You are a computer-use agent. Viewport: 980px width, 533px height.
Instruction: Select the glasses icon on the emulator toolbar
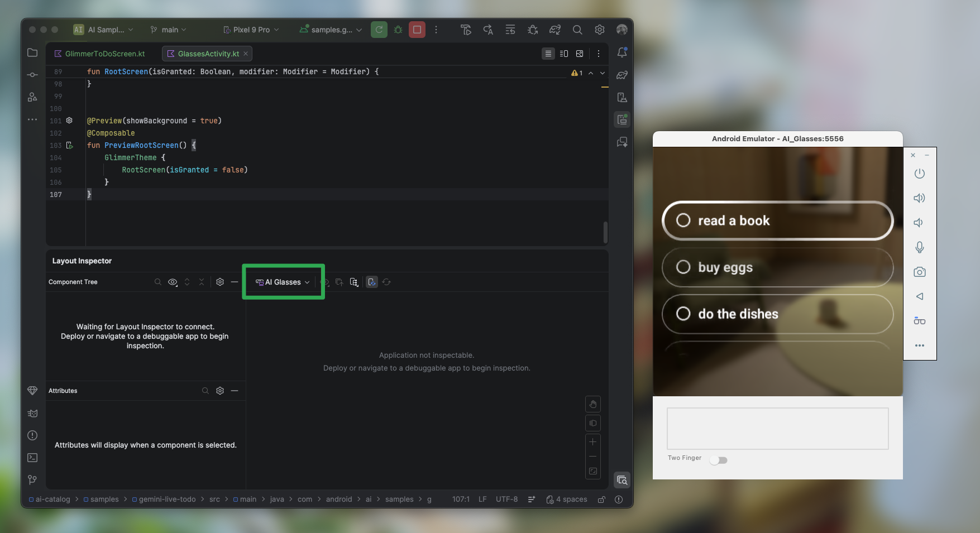pos(920,321)
